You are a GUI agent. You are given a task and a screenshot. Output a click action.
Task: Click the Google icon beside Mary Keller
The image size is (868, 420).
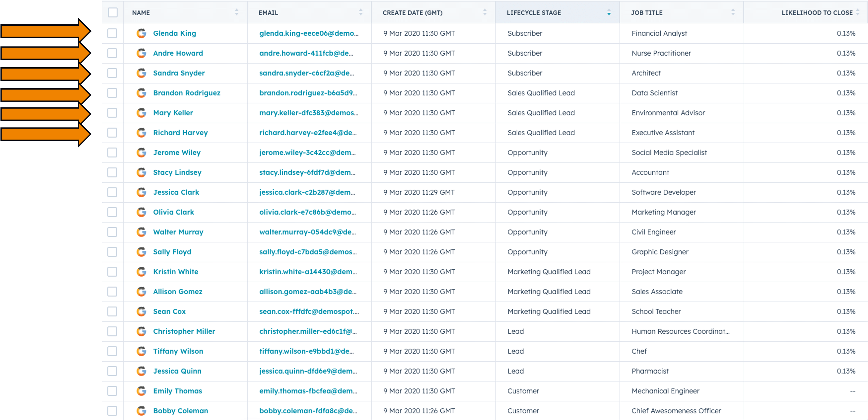click(141, 112)
